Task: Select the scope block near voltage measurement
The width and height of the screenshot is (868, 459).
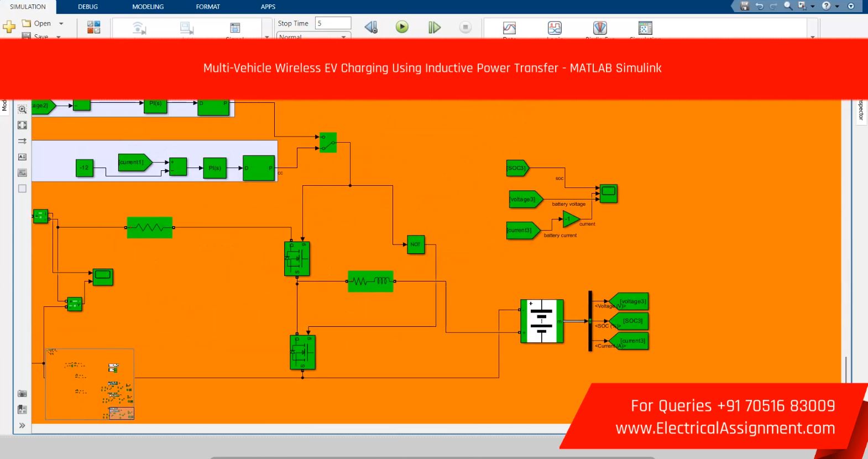Action: pyautogui.click(x=103, y=277)
